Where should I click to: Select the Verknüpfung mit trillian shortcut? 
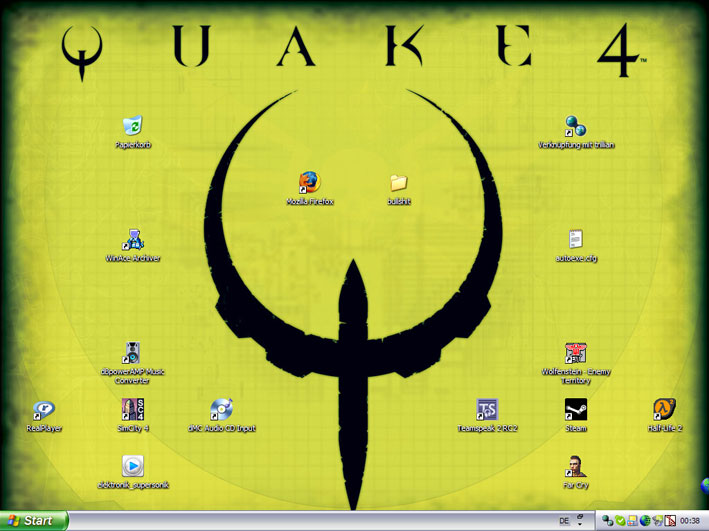(576, 126)
